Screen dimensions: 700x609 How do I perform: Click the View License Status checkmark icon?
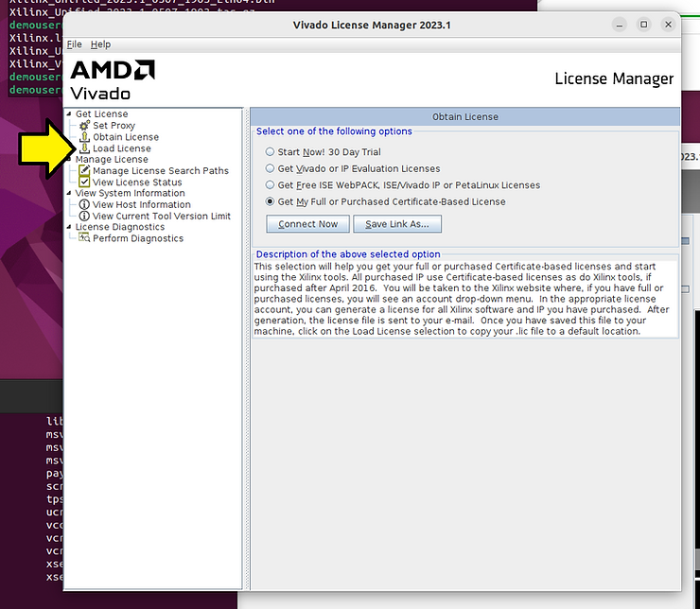coord(84,182)
